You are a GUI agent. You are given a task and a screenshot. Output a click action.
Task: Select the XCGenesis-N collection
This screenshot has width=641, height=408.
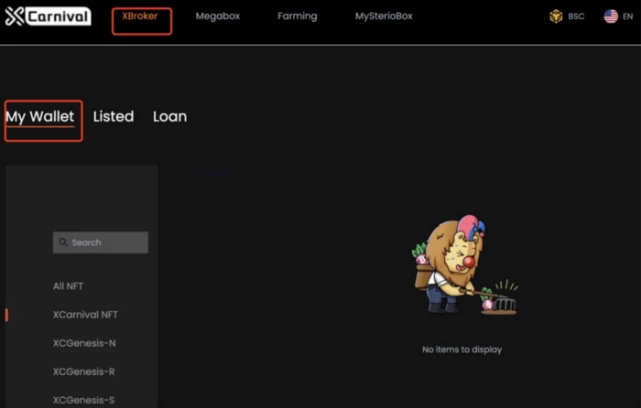(84, 343)
